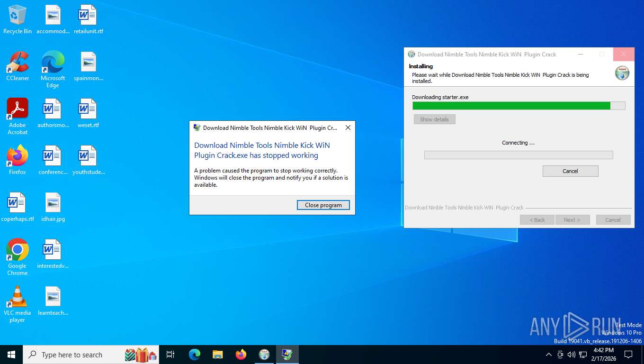The width and height of the screenshot is (644, 364).
Task: Click Close program in the error dialog
Action: click(x=323, y=205)
